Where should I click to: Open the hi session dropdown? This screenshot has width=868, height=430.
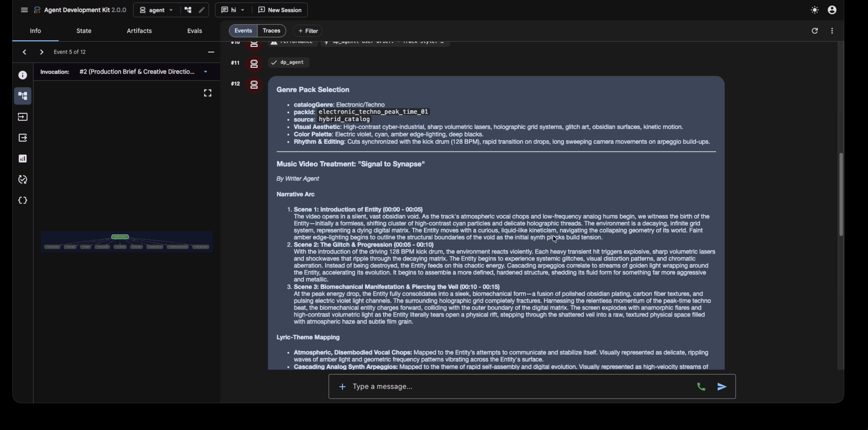point(233,10)
